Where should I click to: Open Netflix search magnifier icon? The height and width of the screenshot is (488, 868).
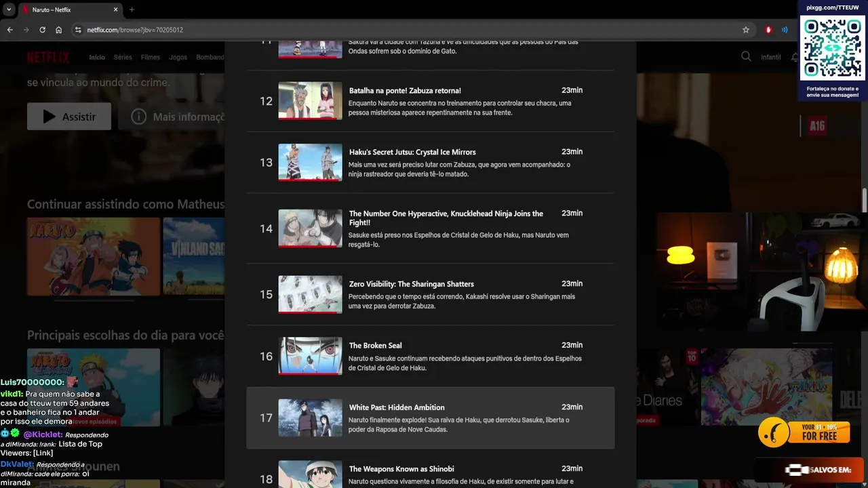point(746,57)
